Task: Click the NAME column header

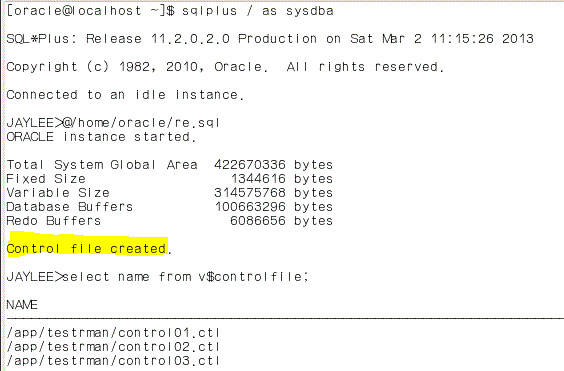Action: [22, 305]
